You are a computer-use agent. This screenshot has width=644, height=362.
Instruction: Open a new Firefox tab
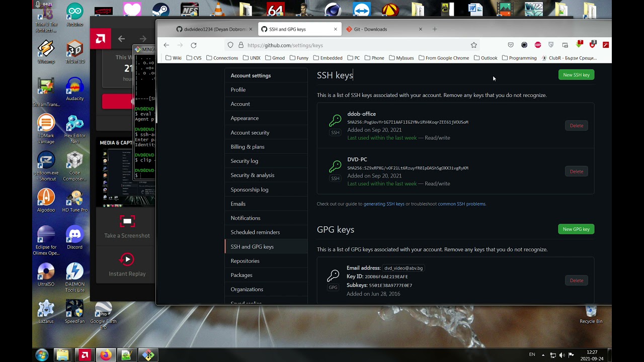[x=435, y=29]
